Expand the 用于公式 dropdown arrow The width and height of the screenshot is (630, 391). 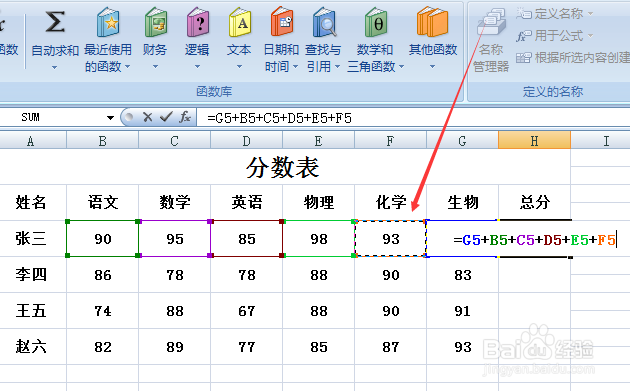point(590,36)
